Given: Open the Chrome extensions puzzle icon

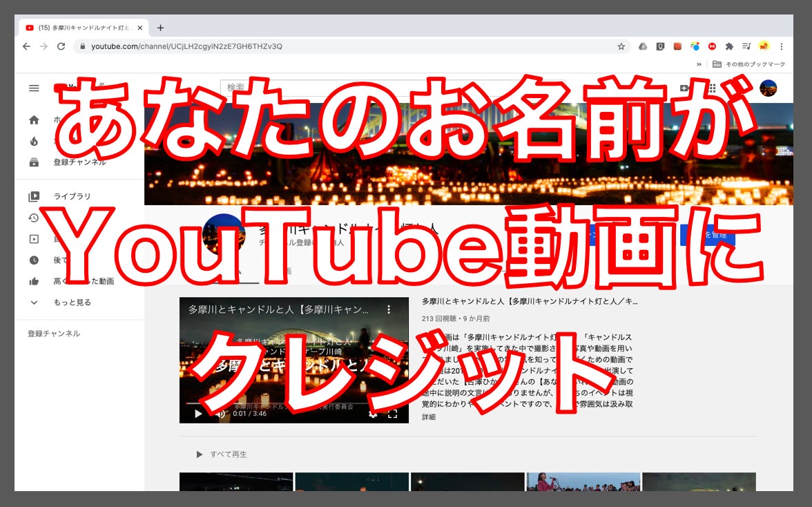Looking at the screenshot, I should (729, 46).
